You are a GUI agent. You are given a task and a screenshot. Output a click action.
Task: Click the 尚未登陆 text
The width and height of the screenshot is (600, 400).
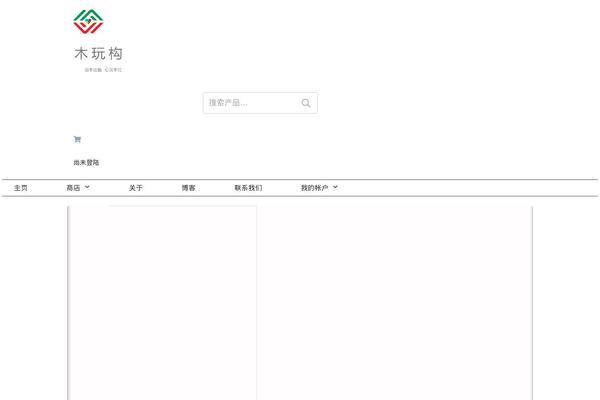click(86, 163)
